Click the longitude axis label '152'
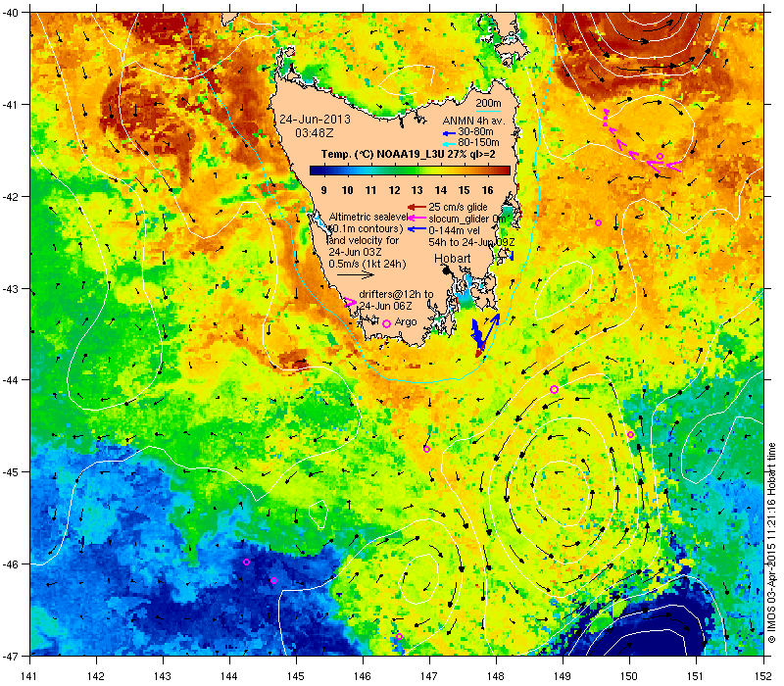The width and height of the screenshot is (784, 686). click(764, 676)
